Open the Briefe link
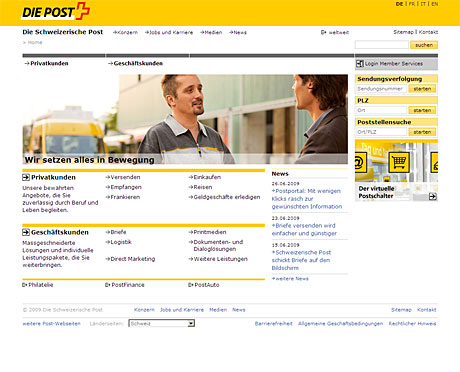The width and height of the screenshot is (460, 372). (116, 232)
